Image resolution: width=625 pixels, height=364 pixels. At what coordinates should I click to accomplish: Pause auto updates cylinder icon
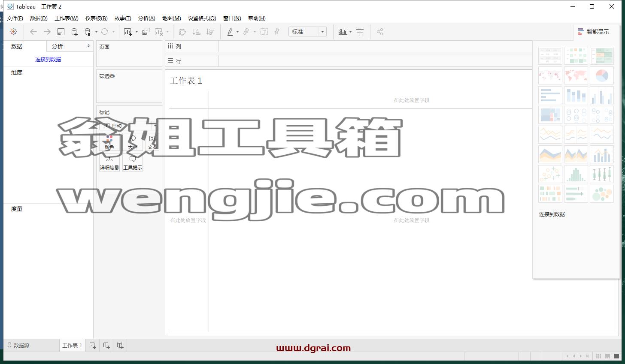(88, 32)
